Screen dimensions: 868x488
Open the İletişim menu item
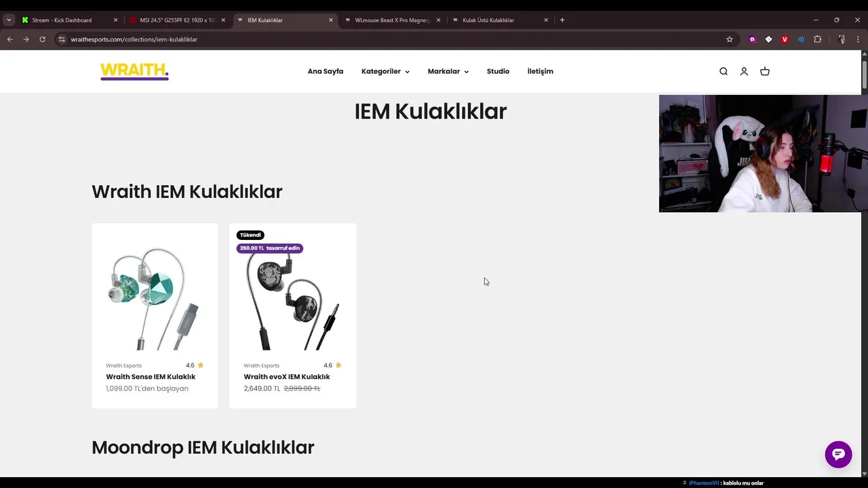(x=540, y=71)
